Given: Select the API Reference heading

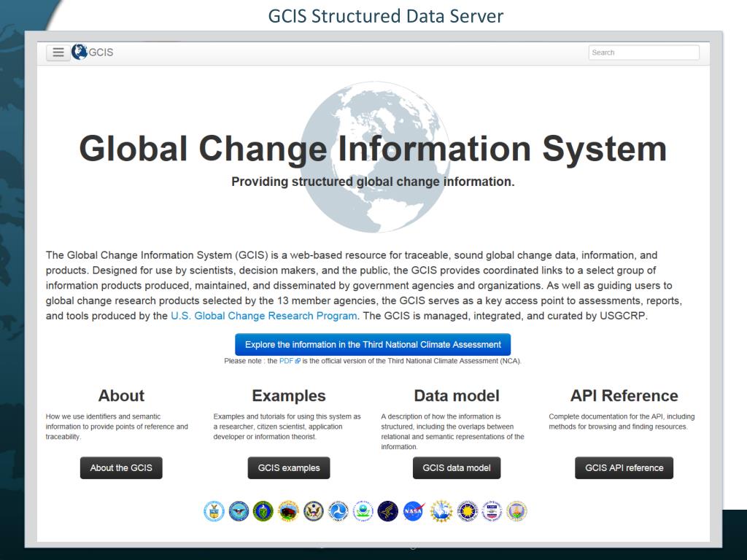Looking at the screenshot, I should tap(624, 396).
